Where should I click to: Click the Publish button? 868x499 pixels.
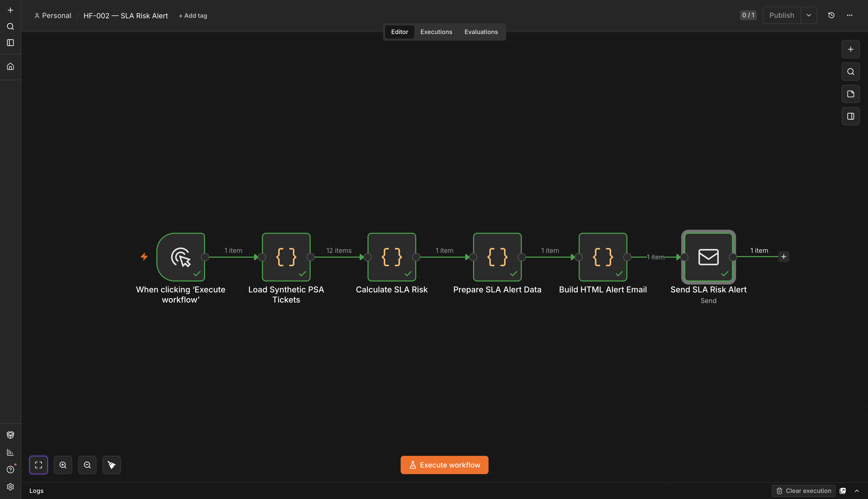(x=782, y=15)
